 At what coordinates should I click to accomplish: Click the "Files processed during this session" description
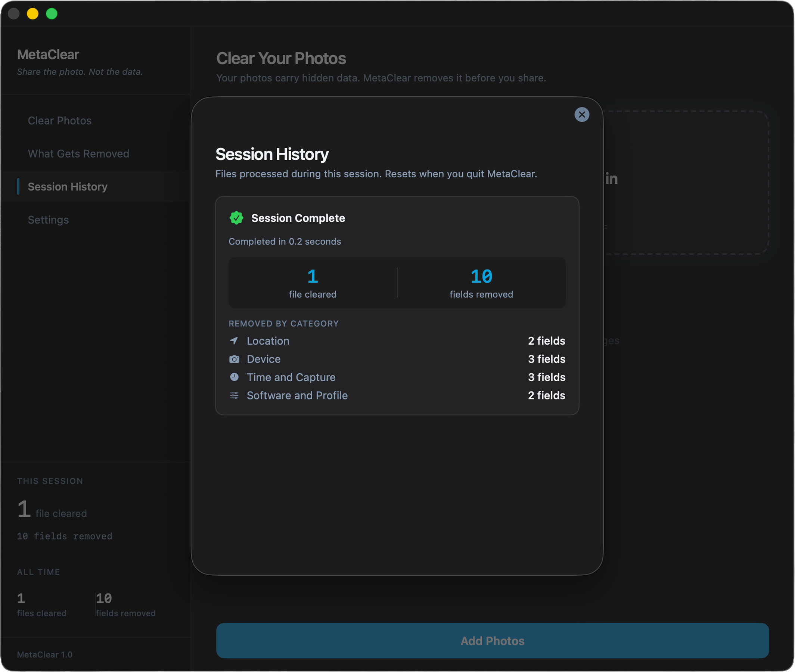376,174
